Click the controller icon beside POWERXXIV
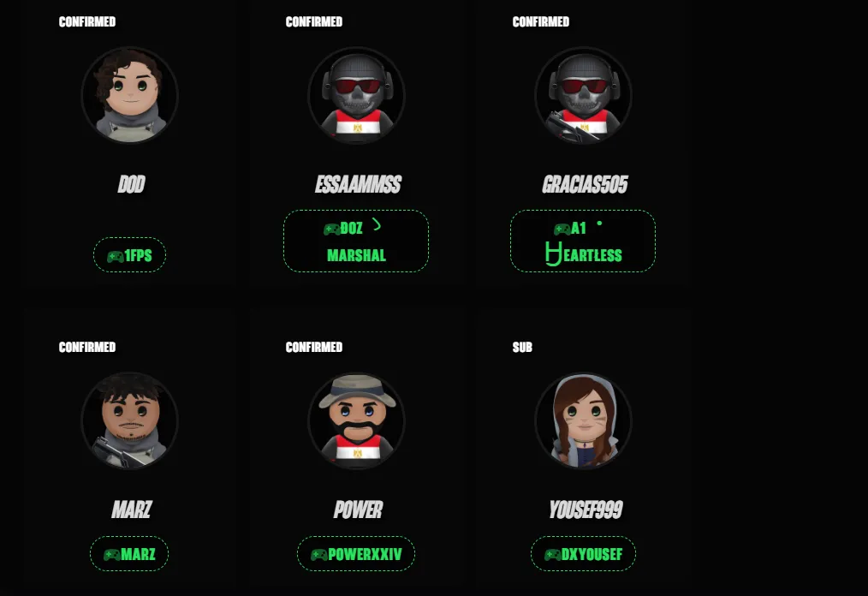This screenshot has width=868, height=596. (x=318, y=554)
